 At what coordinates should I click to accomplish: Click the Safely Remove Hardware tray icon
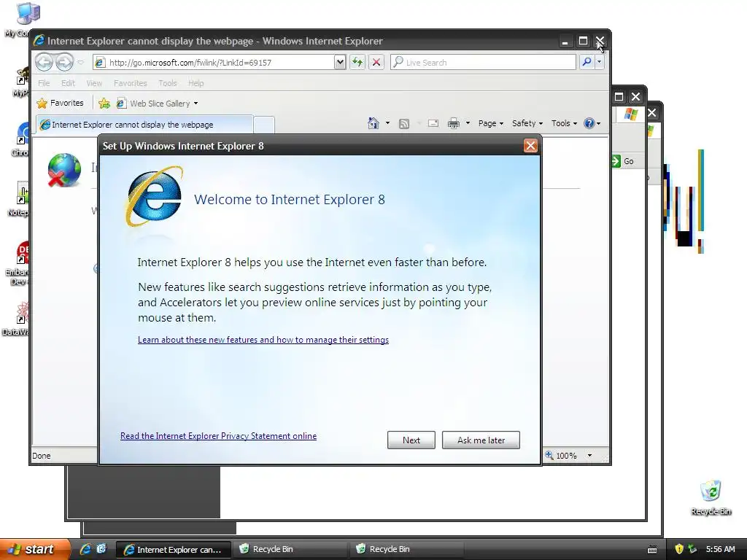point(693,549)
